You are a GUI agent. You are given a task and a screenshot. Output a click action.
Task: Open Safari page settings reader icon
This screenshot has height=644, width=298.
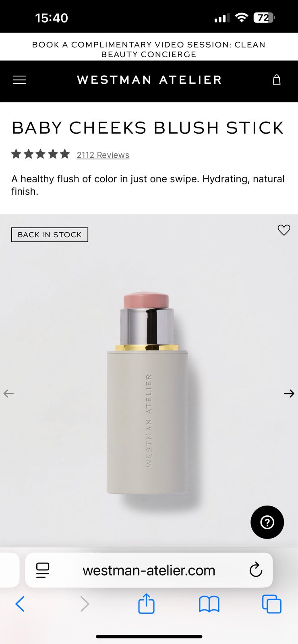tap(43, 570)
